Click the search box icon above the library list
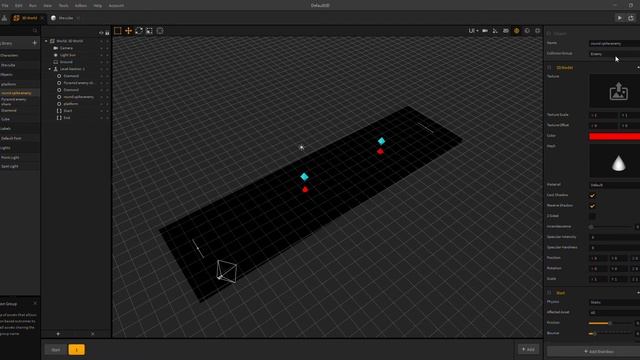640x360 pixels. pos(35,31)
